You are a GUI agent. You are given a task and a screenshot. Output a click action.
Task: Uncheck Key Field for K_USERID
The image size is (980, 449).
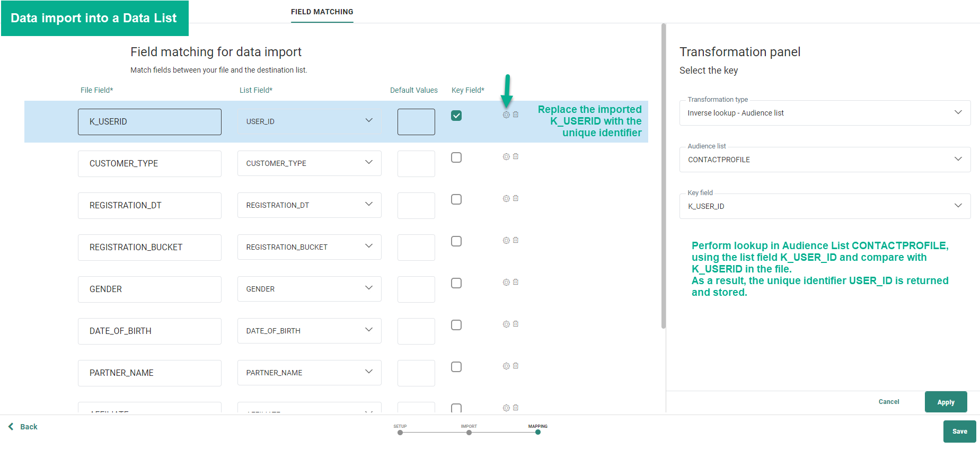(456, 116)
